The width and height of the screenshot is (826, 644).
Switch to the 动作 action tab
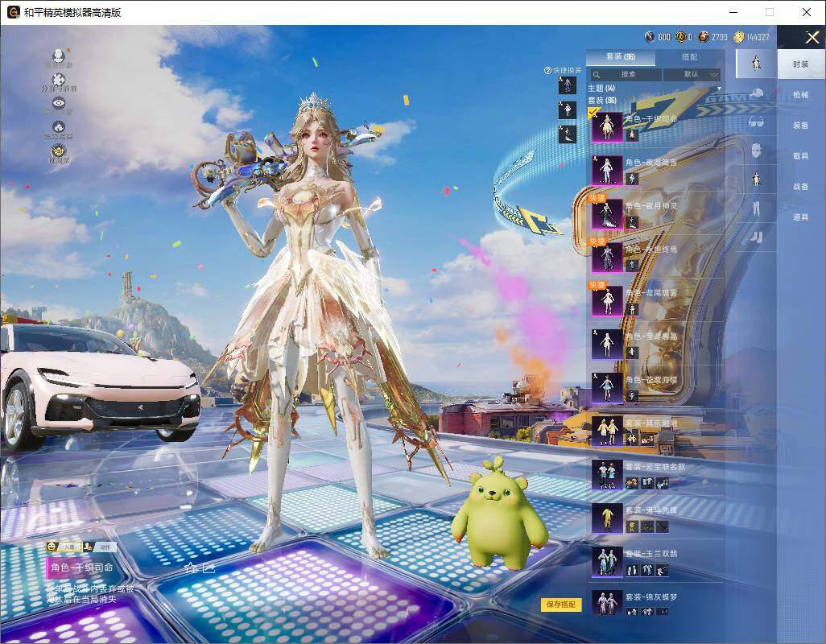coord(100,547)
